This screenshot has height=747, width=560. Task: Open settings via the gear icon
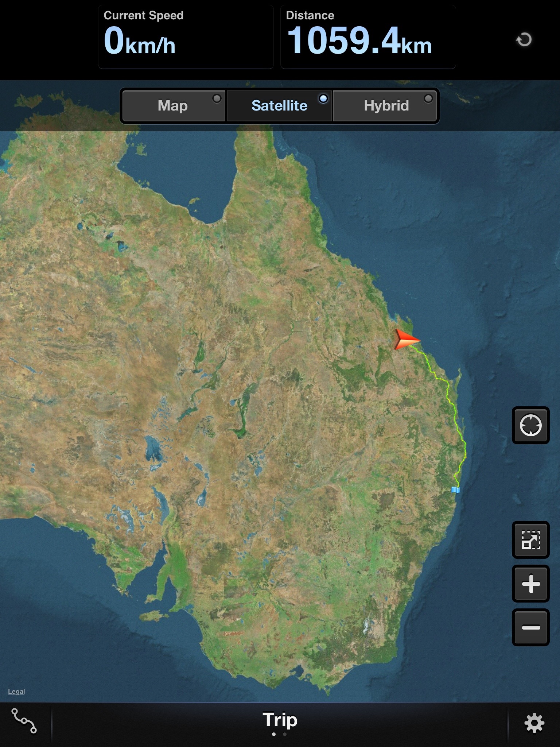click(x=534, y=723)
